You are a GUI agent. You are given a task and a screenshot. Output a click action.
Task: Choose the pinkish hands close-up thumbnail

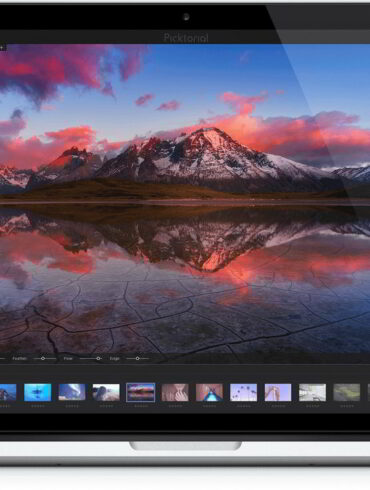[x=175, y=392]
